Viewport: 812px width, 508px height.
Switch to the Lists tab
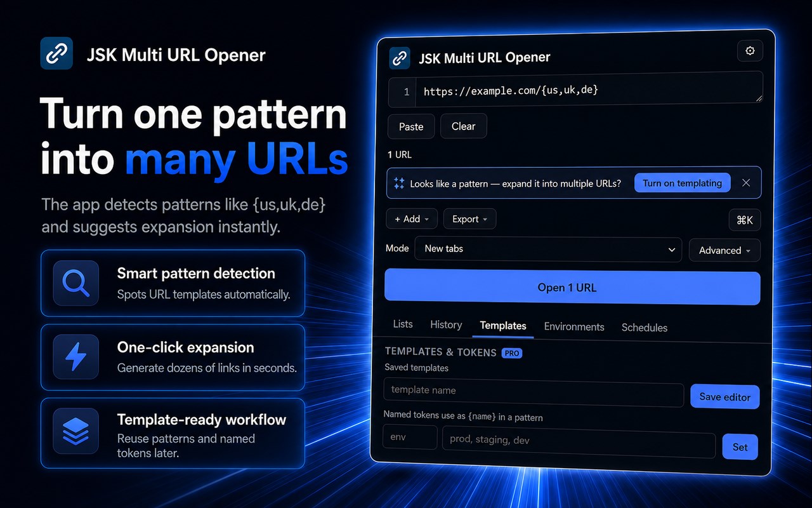(x=403, y=324)
